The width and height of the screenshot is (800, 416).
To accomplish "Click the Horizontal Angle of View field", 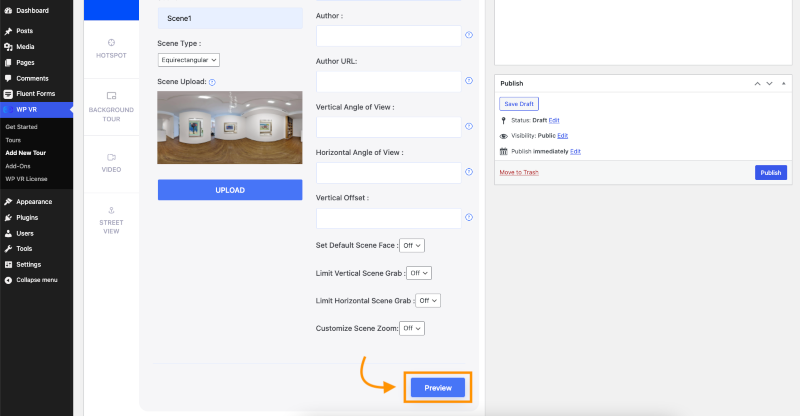I will [x=389, y=173].
